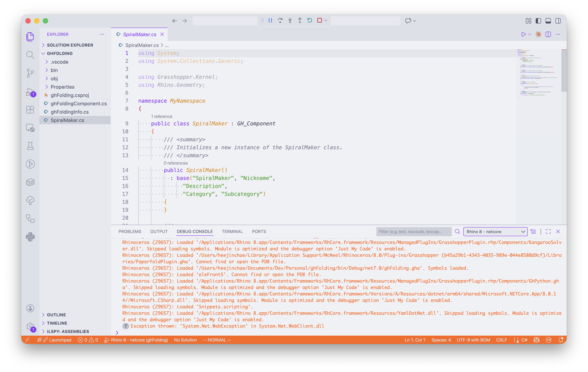Expand the Properties folder
Screen dimensions: 588x372
pyautogui.click(x=63, y=87)
